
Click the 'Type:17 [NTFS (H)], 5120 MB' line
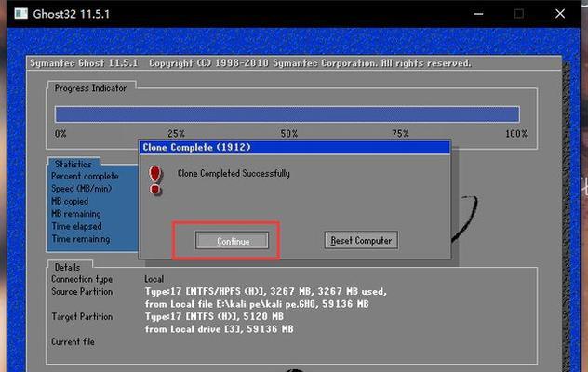point(214,316)
